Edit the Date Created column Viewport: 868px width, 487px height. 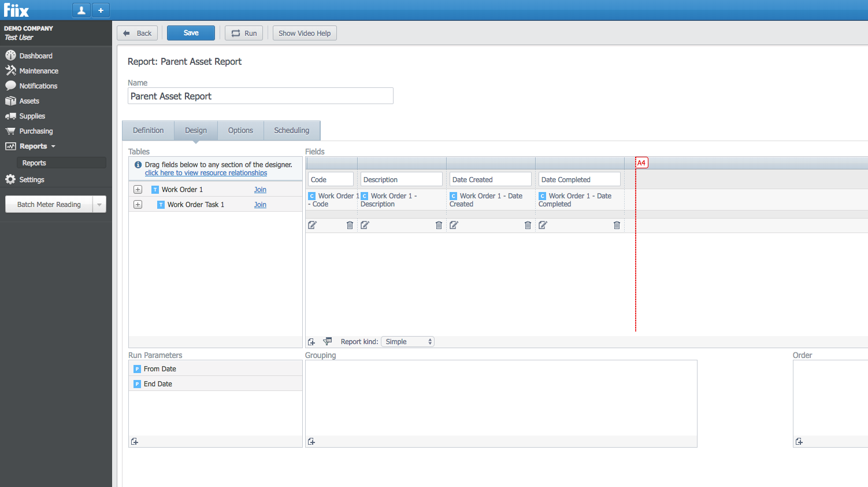coord(454,225)
